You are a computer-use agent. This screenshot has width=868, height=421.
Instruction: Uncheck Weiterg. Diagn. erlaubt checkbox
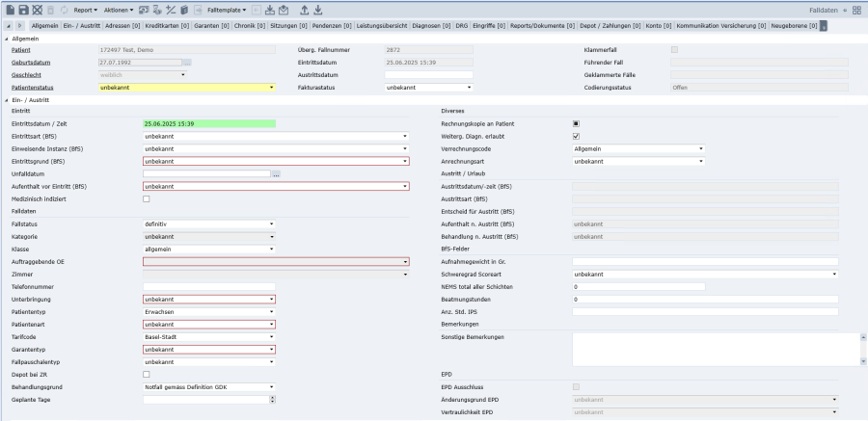coord(576,136)
